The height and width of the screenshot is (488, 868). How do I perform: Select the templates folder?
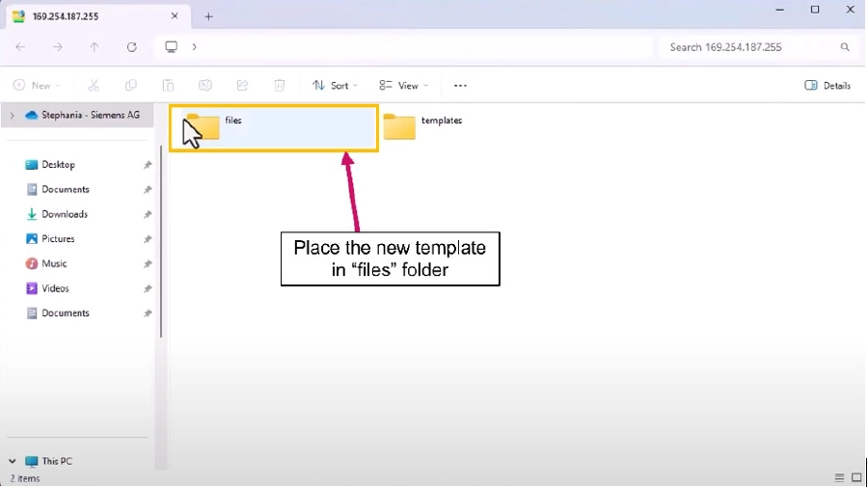[x=422, y=124]
